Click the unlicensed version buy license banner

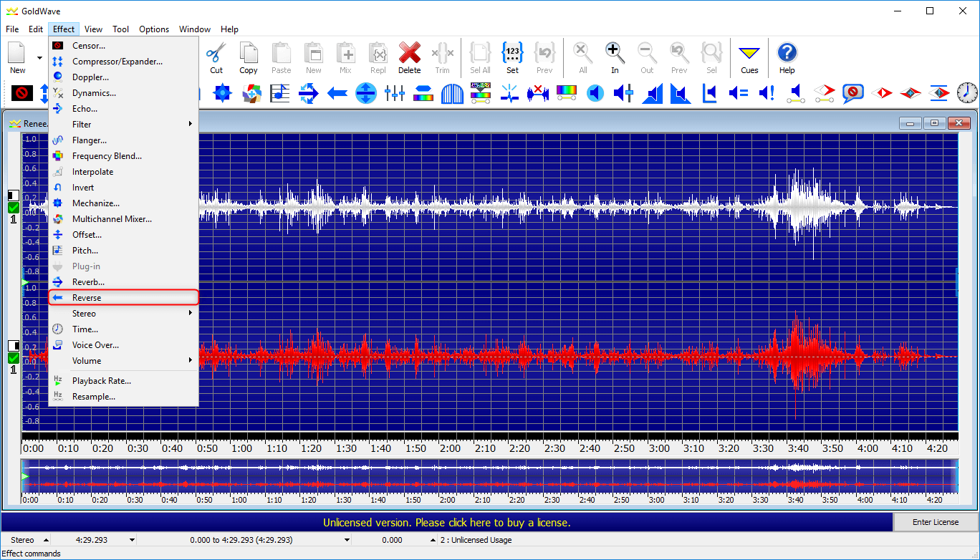447,523
